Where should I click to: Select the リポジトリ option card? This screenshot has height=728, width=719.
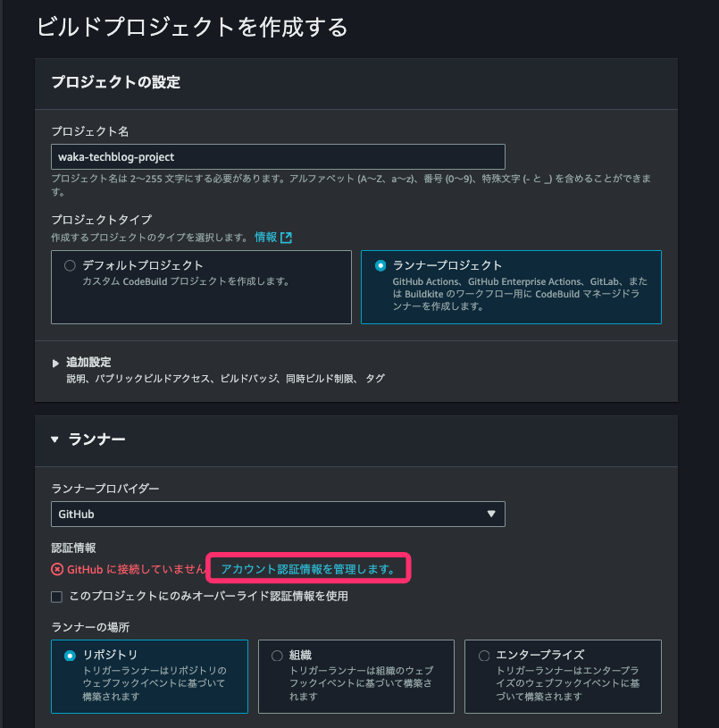(x=149, y=676)
